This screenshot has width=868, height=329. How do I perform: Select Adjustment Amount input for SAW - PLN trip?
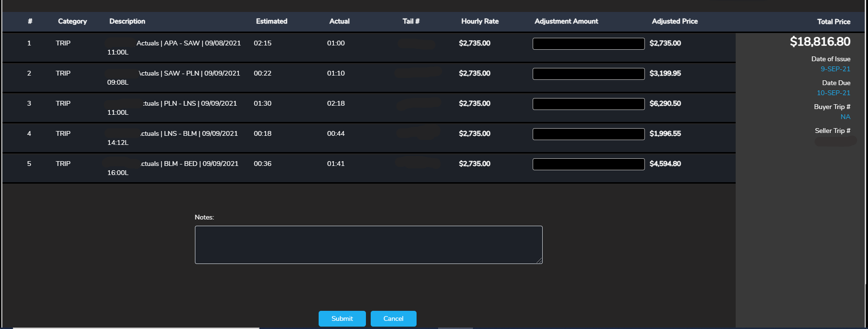(588, 74)
